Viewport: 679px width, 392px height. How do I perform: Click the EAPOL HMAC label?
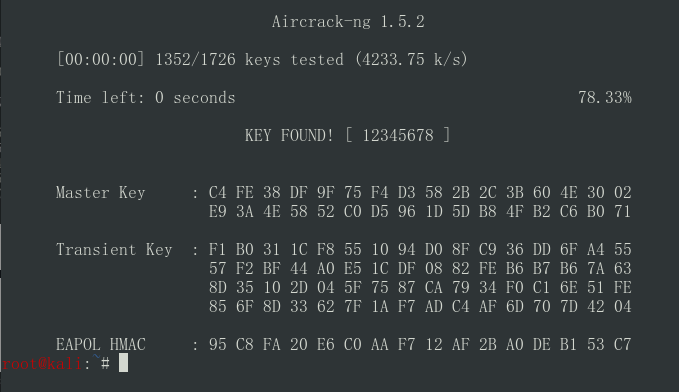point(100,345)
